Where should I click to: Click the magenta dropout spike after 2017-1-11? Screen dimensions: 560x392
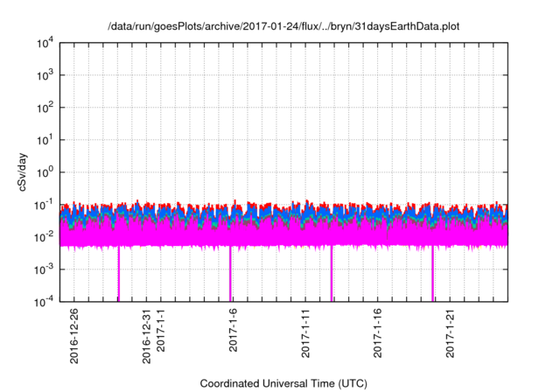332,274
